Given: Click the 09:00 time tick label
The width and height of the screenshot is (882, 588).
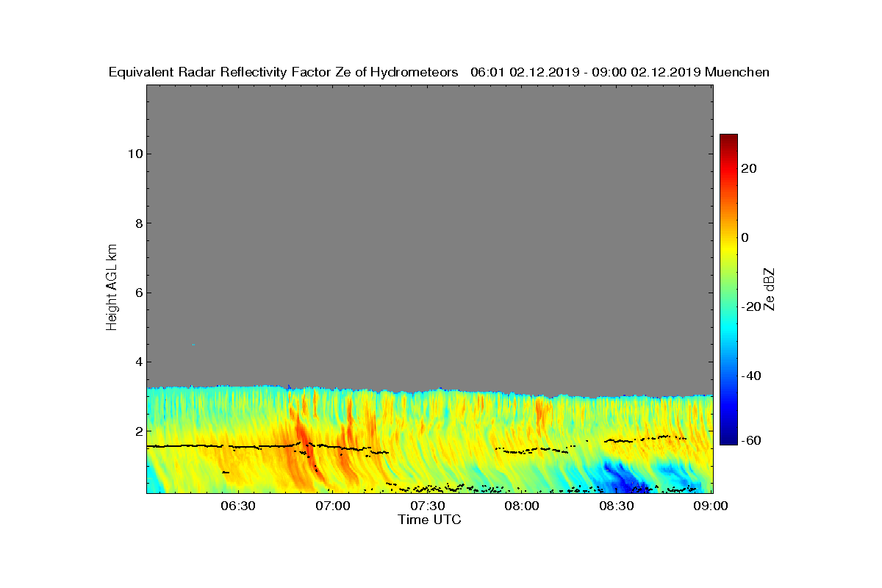Looking at the screenshot, I should 711,506.
